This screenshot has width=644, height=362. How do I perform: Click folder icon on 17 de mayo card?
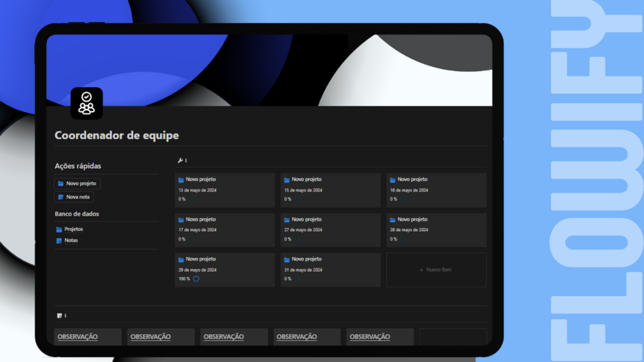tap(181, 220)
